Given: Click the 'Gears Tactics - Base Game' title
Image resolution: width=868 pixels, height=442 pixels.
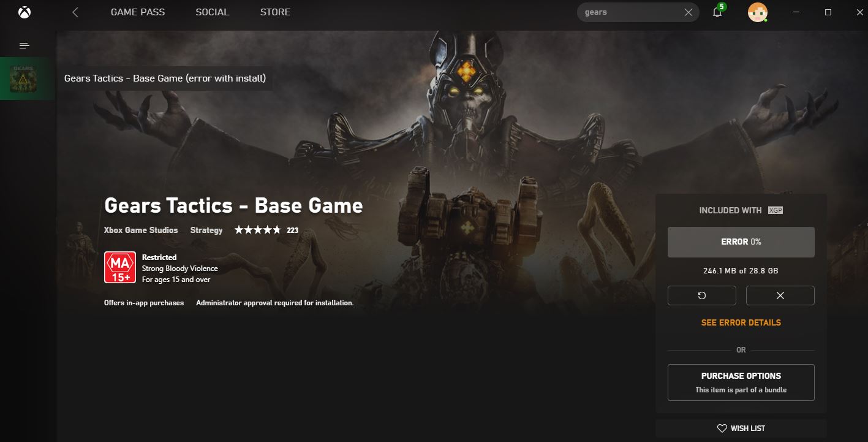Looking at the screenshot, I should tap(233, 205).
